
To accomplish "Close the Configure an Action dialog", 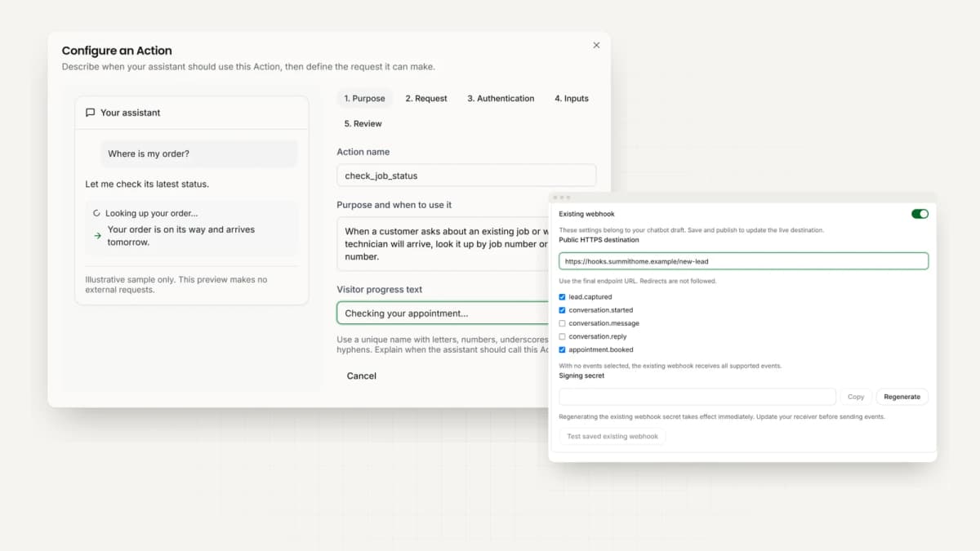I will [x=596, y=46].
